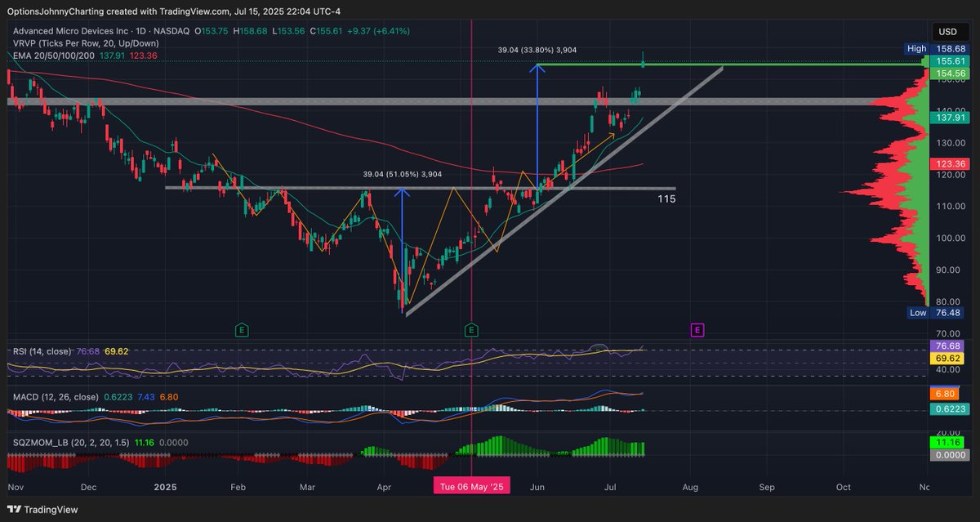Click the purple 76.68 RSI axis label
980x522 pixels.
947,346
